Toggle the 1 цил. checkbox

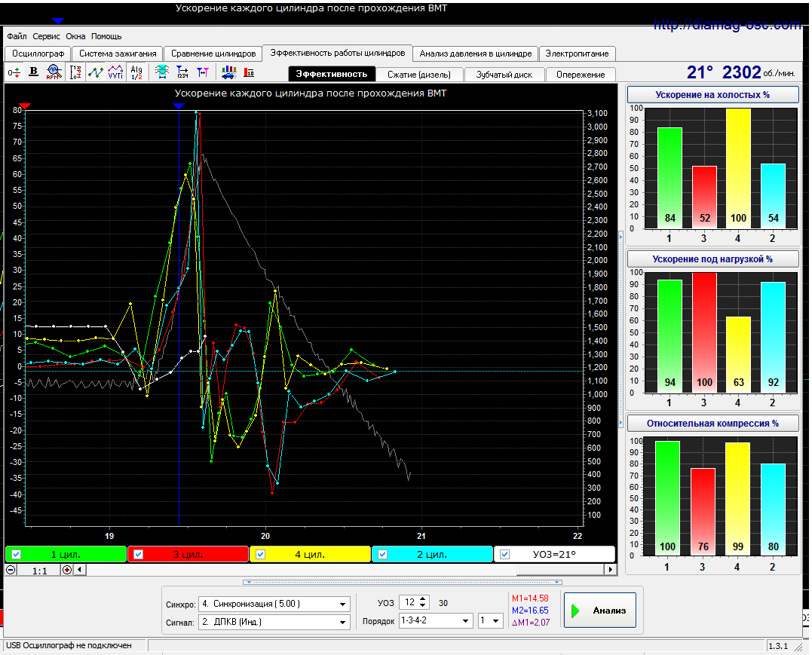pos(16,555)
